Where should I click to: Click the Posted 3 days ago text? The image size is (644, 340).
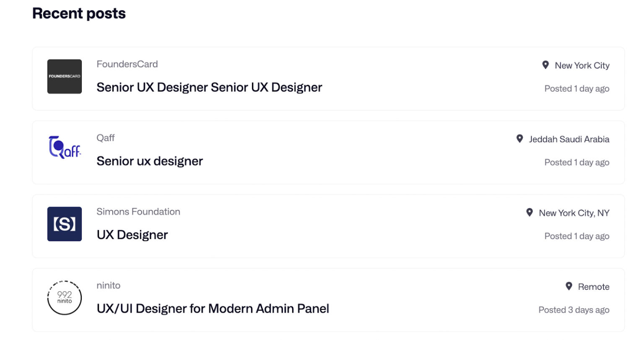[x=574, y=309]
